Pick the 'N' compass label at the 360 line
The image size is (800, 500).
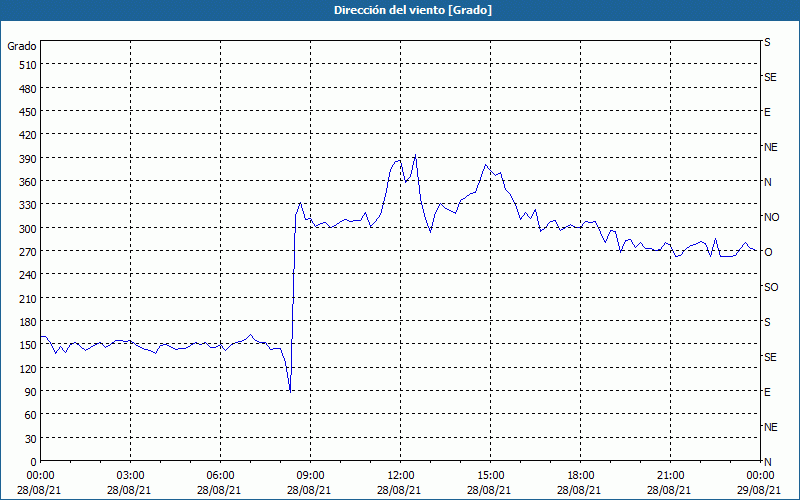tap(768, 182)
